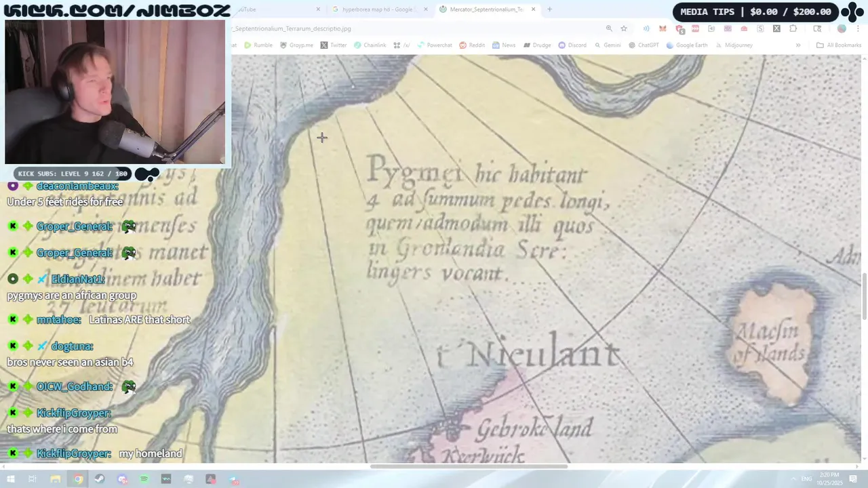Click the blue sound waves extension icon
Screen dimensions: 868x488
tap(646, 28)
